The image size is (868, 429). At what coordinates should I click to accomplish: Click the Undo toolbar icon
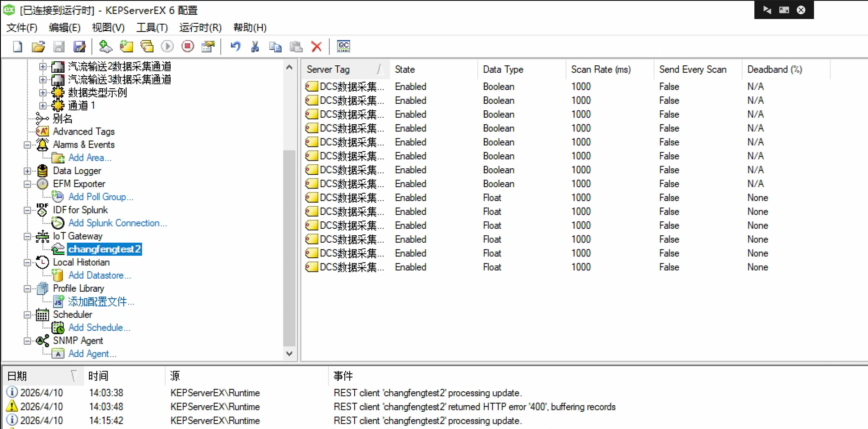pos(235,46)
